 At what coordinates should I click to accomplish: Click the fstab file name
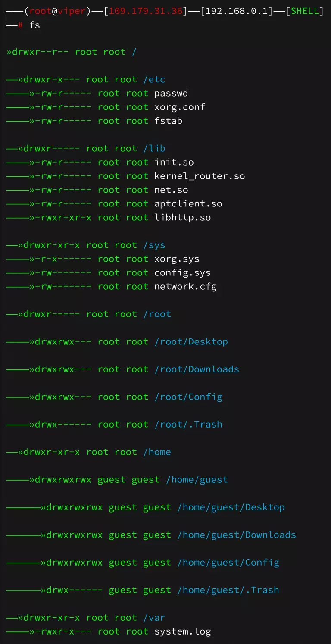pos(168,121)
